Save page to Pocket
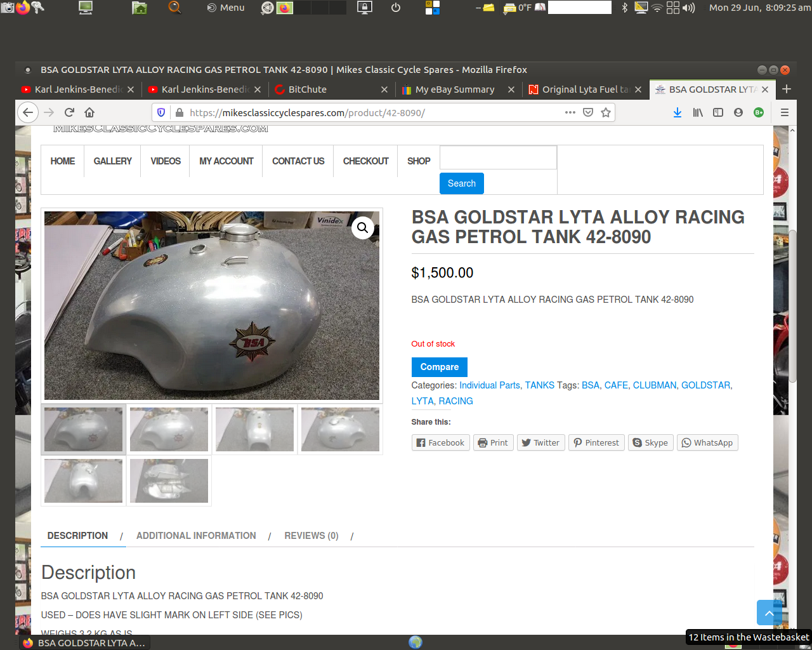The width and height of the screenshot is (812, 650). click(588, 112)
